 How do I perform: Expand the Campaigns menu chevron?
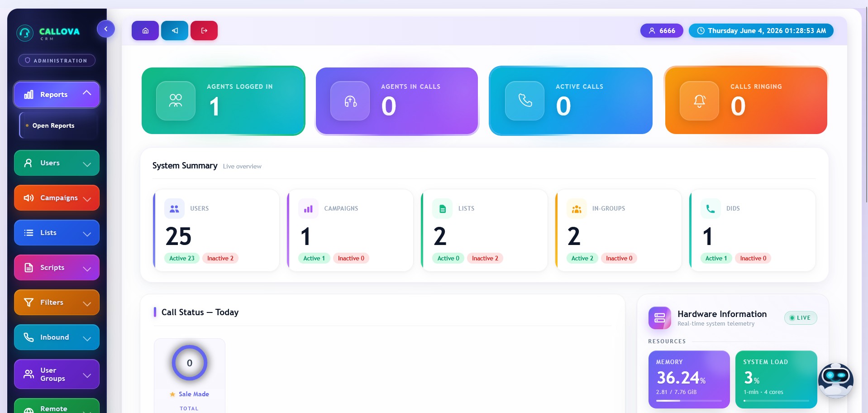87,199
